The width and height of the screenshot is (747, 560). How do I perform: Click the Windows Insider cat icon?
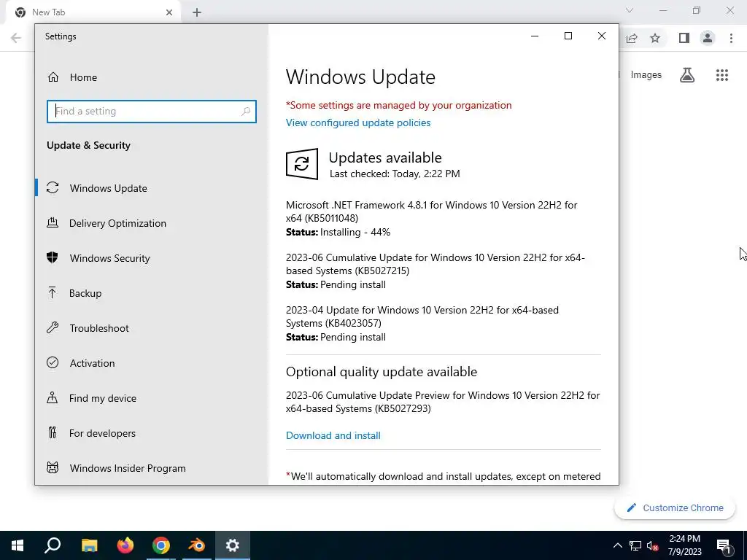53,467
